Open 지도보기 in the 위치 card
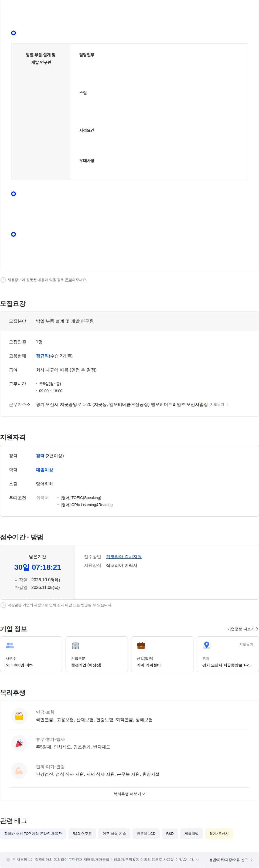Image resolution: width=259 pixels, height=868 pixels. [246, 644]
